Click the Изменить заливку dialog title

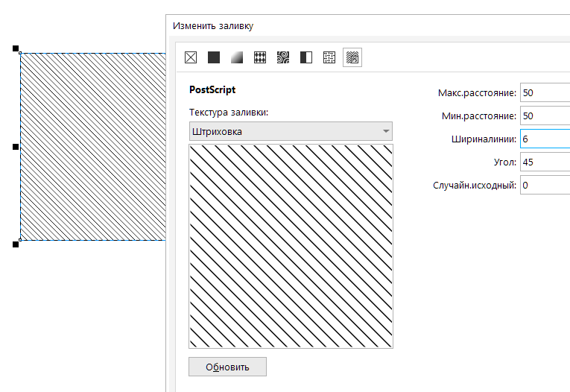[213, 26]
